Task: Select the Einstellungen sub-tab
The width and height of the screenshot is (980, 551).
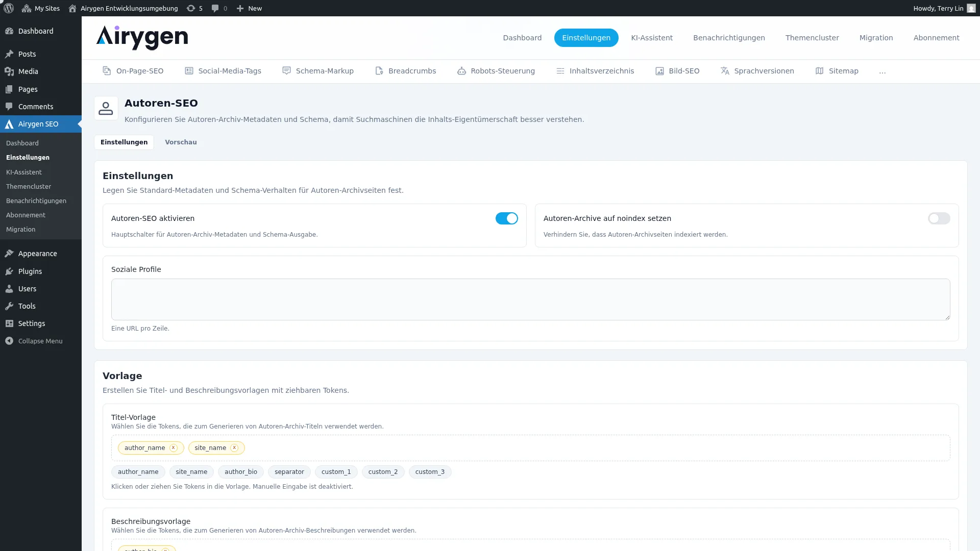Action: point(124,142)
